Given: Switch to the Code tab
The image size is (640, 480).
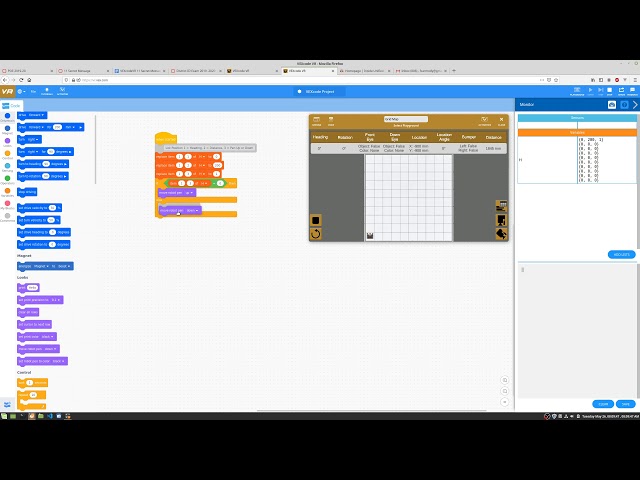Looking at the screenshot, I should (11, 105).
